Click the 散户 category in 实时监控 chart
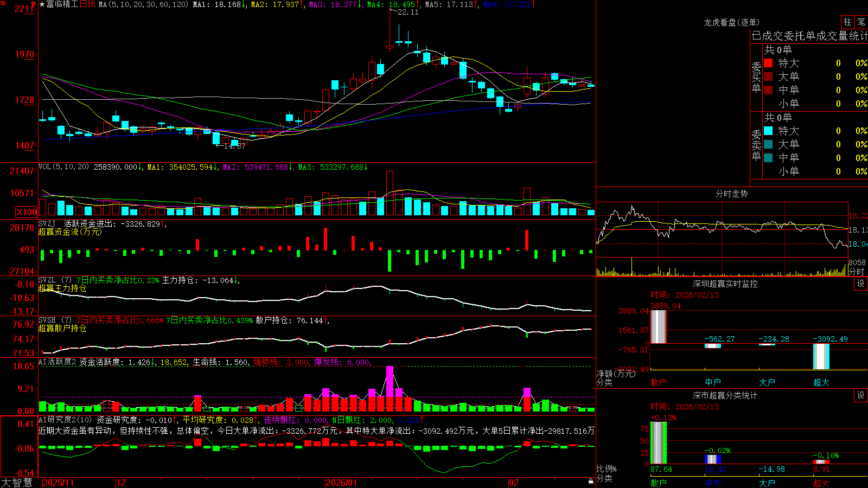 pyautogui.click(x=659, y=382)
